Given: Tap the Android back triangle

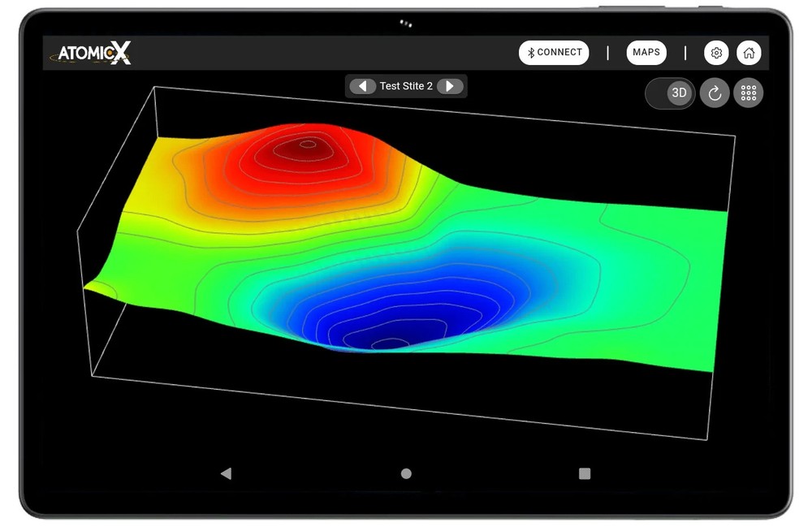Looking at the screenshot, I should click(x=226, y=473).
